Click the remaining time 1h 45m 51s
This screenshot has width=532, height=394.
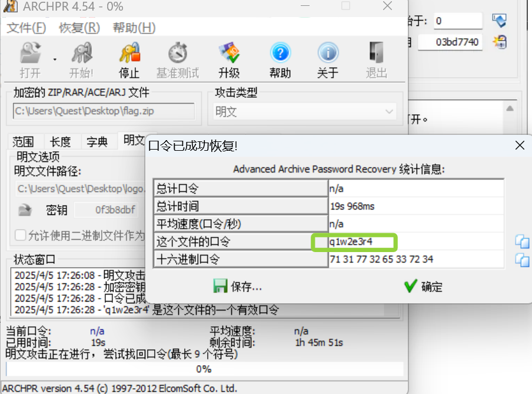point(319,342)
